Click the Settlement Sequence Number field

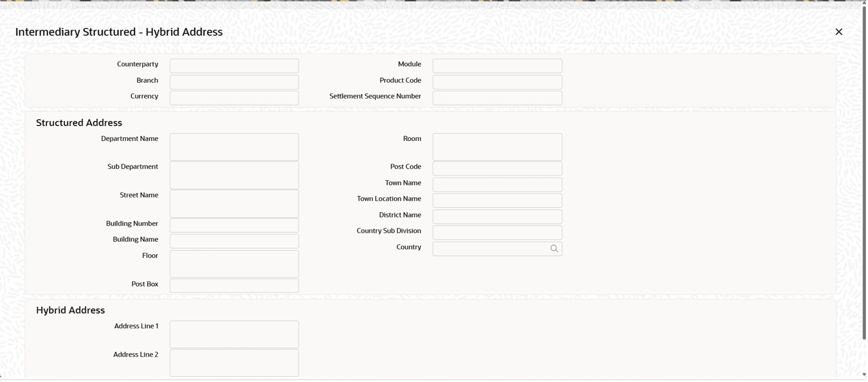tap(497, 98)
